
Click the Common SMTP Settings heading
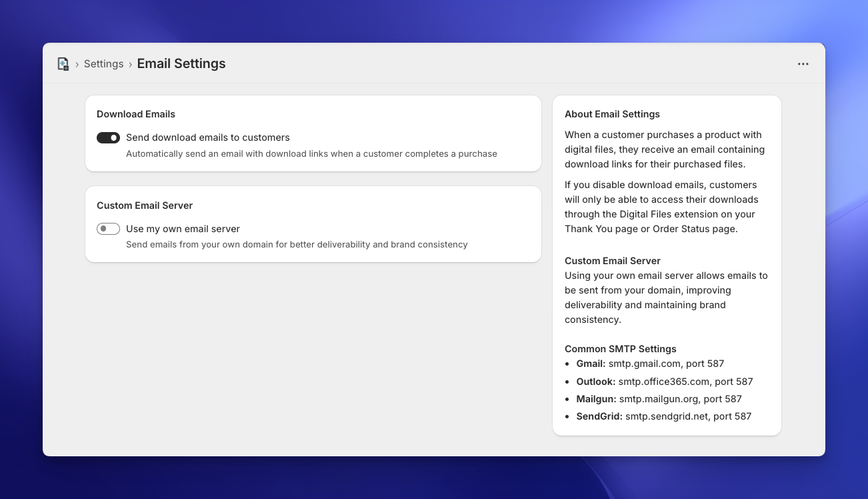pos(620,349)
